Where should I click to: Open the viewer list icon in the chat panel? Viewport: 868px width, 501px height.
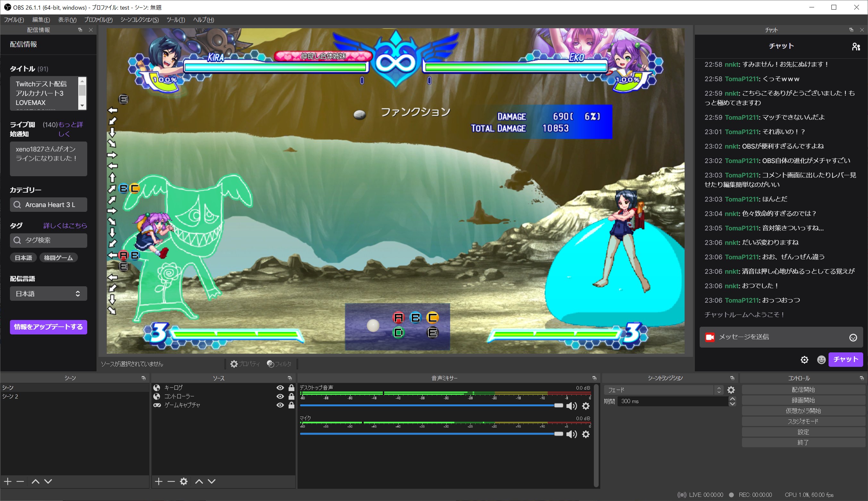tap(856, 47)
